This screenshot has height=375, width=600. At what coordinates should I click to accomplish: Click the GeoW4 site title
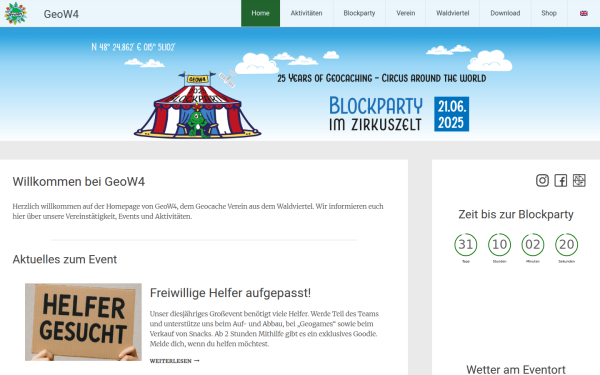(61, 14)
